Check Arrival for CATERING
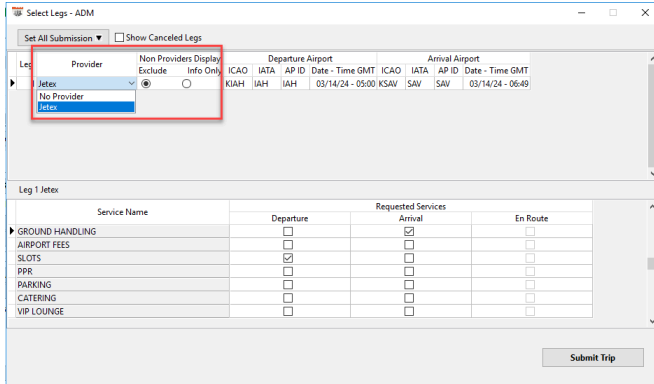This screenshot has width=654, height=384. (409, 298)
